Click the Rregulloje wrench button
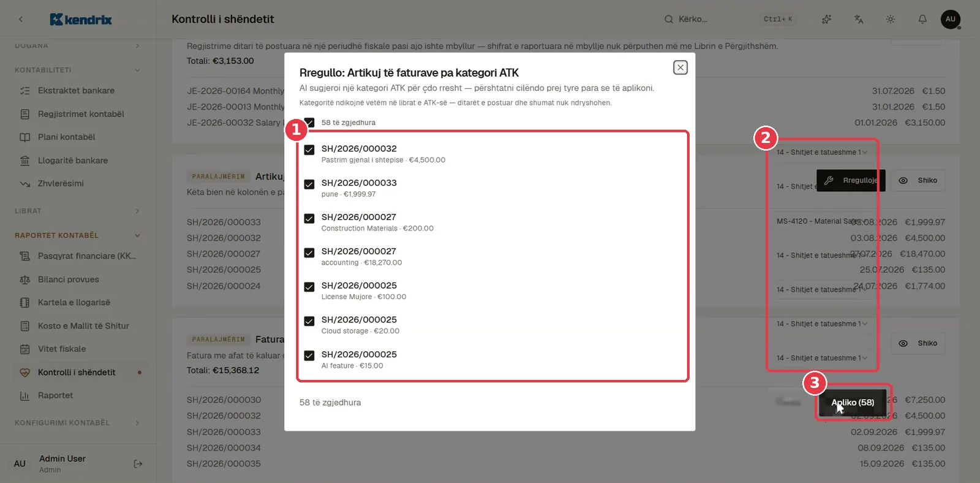The width and height of the screenshot is (980, 483). (851, 180)
